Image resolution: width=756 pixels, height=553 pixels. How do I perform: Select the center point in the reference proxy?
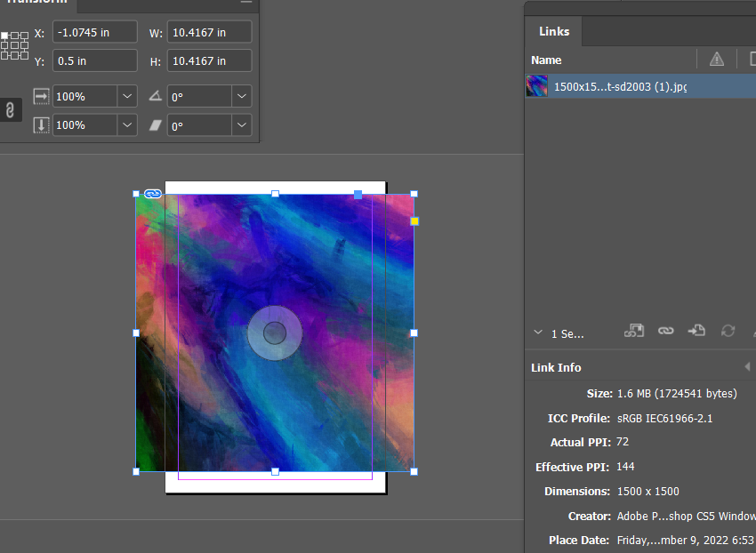pyautogui.click(x=14, y=45)
